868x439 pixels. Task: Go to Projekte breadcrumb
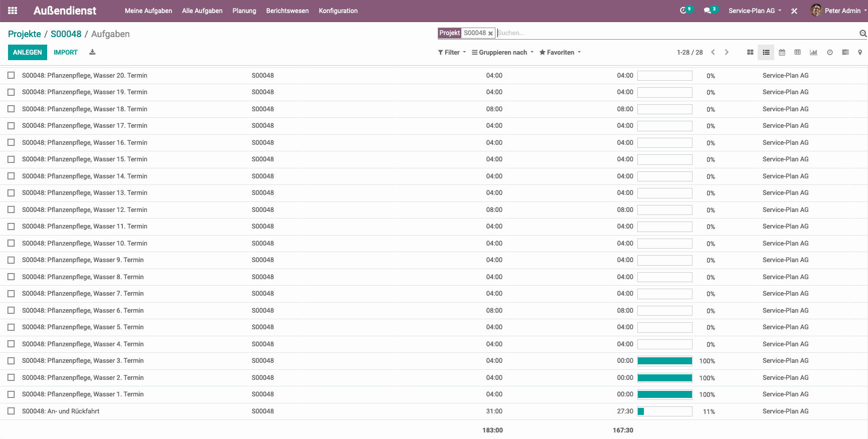click(25, 34)
